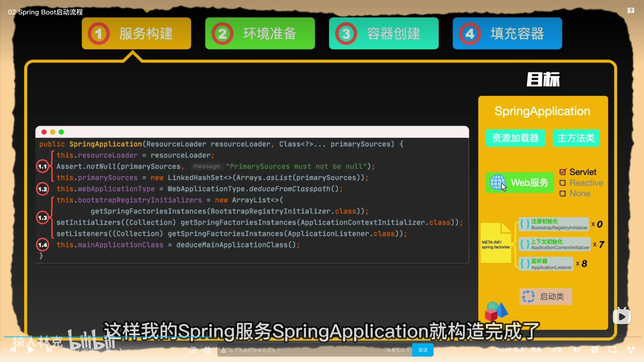Open danmaku display settings icon
The height and width of the screenshot is (362, 644).
pyautogui.click(x=207, y=350)
